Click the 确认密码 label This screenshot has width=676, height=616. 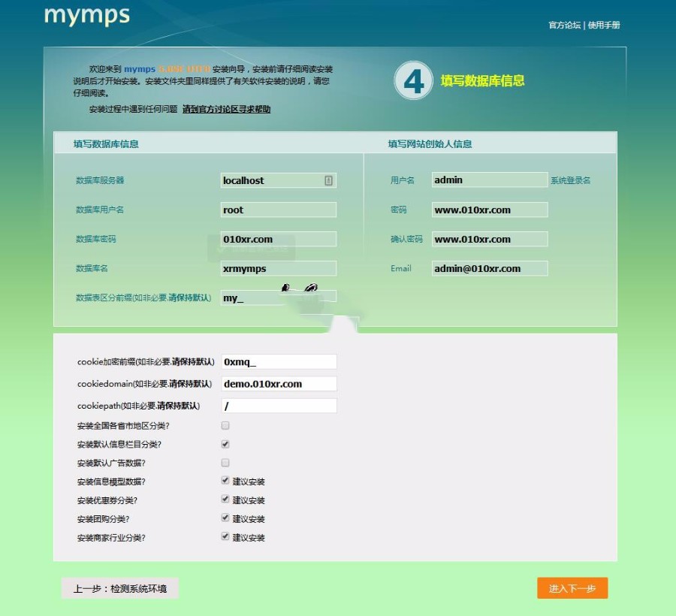point(406,239)
